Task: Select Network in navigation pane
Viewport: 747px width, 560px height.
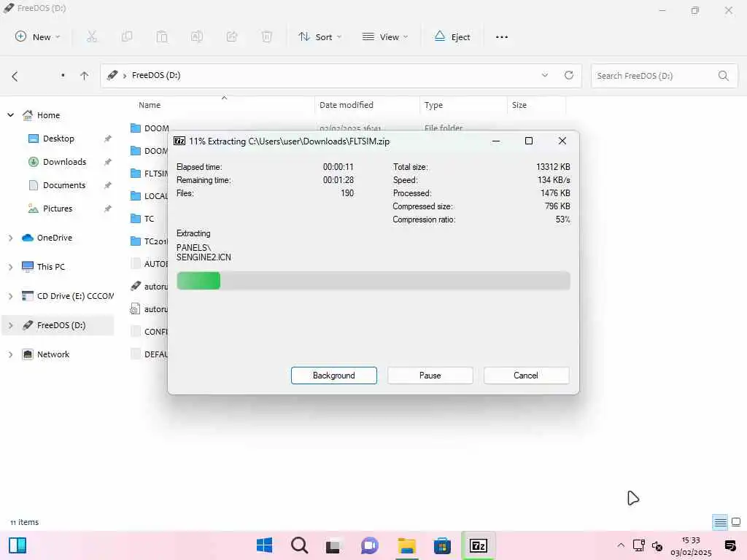Action: [53, 355]
